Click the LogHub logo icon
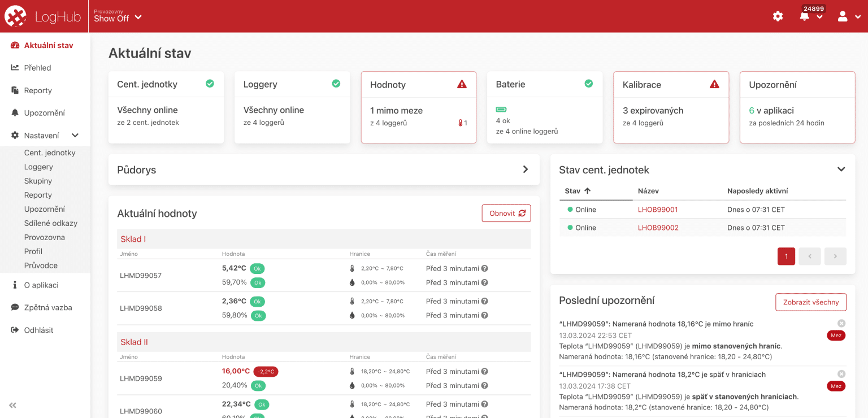The image size is (868, 418). coord(16,16)
